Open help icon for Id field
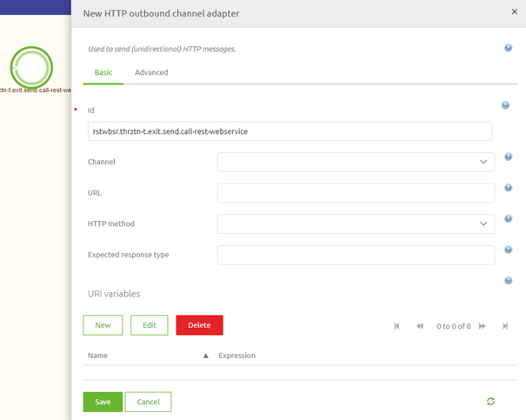526x420 pixels. [505, 105]
